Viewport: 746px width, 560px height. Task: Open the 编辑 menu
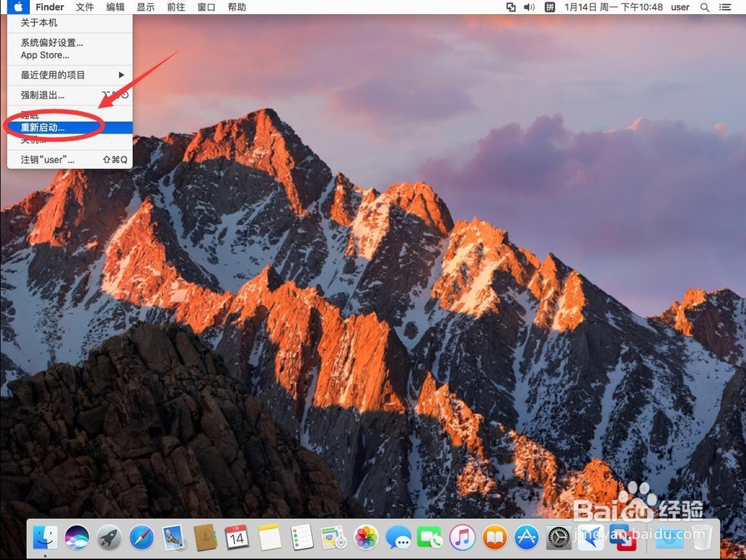coord(115,7)
